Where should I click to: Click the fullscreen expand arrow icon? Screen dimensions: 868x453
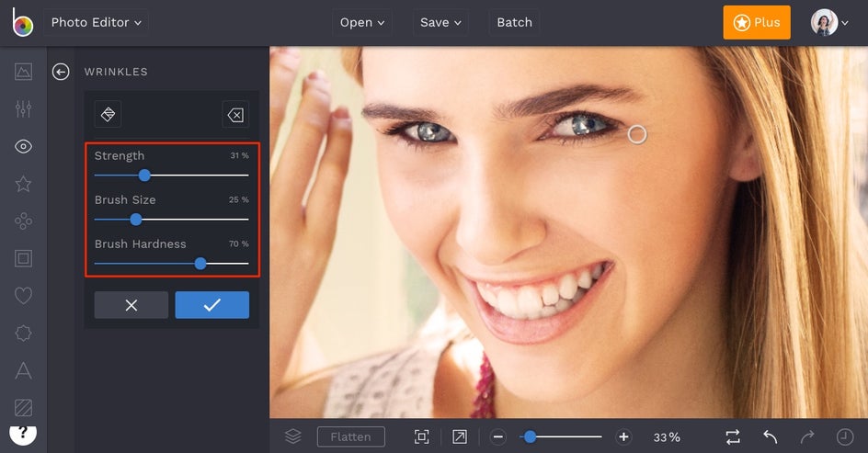[460, 437]
